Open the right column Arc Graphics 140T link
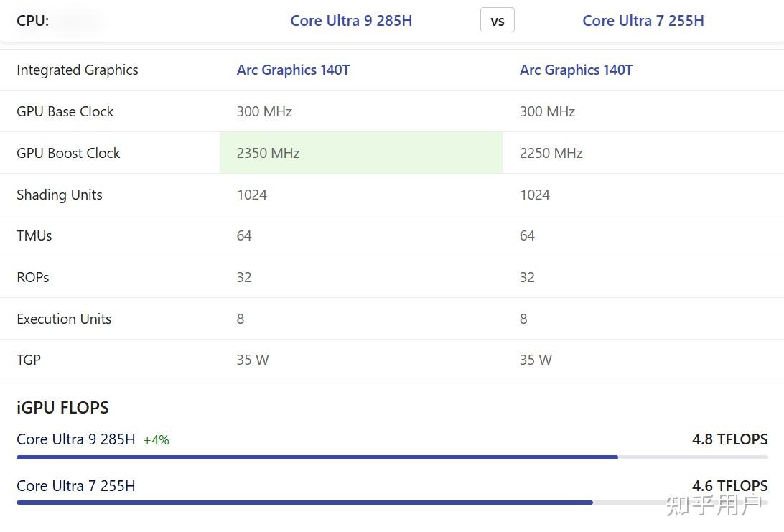 576,70
